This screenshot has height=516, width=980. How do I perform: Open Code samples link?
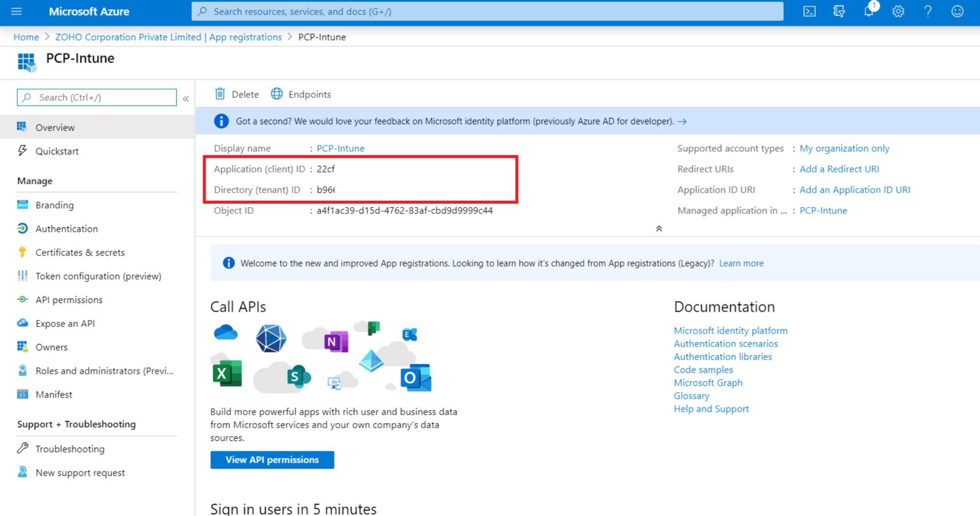(703, 370)
